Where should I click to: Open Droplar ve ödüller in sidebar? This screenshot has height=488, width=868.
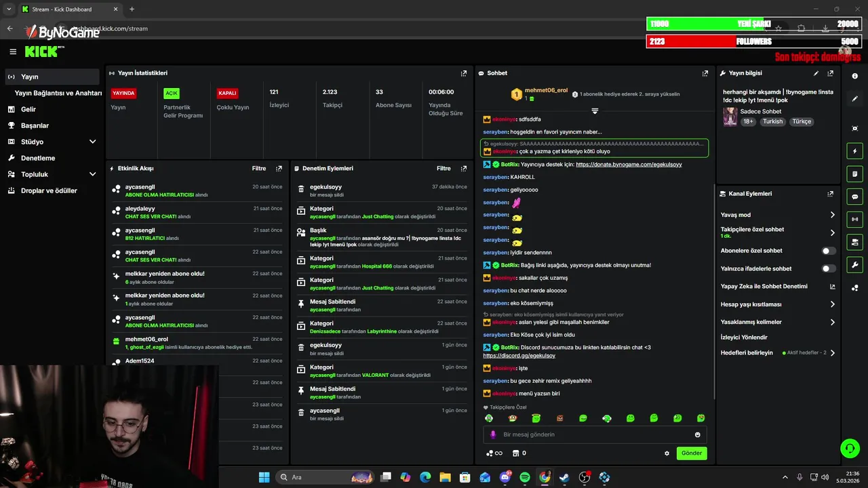tap(53, 190)
